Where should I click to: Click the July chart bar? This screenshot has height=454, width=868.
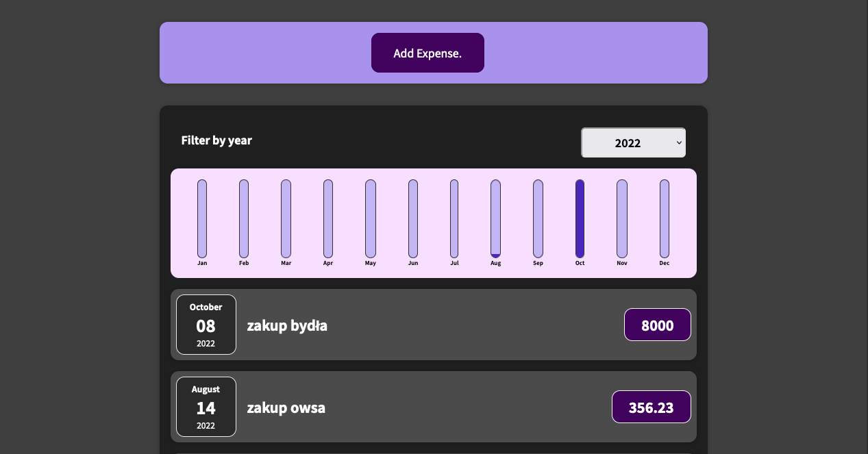tap(454, 218)
